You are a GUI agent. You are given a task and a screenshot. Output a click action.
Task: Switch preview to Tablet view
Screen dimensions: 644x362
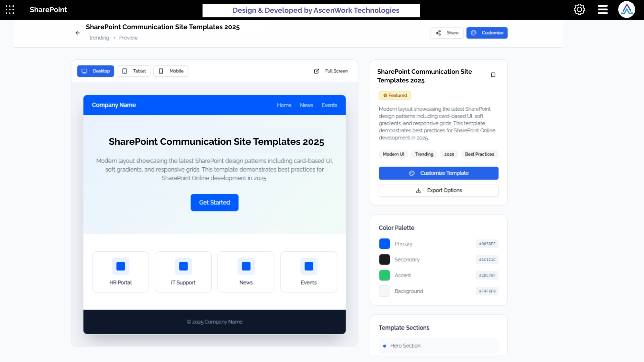click(134, 71)
